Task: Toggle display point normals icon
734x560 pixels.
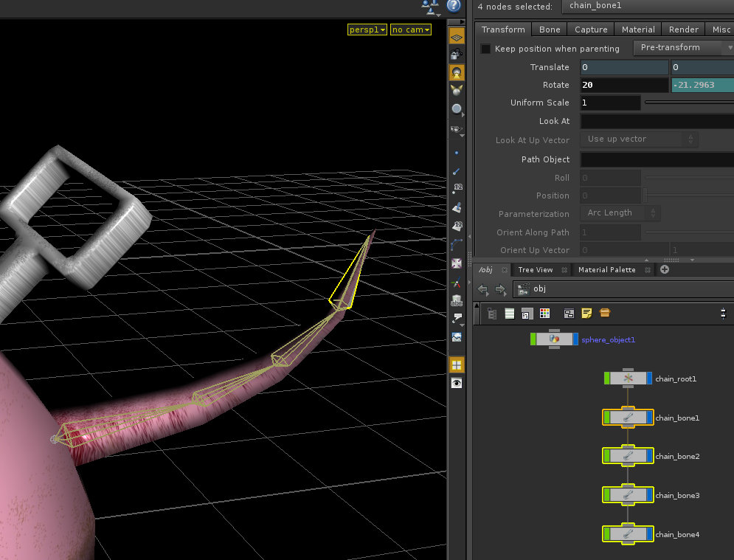Action: [x=457, y=171]
